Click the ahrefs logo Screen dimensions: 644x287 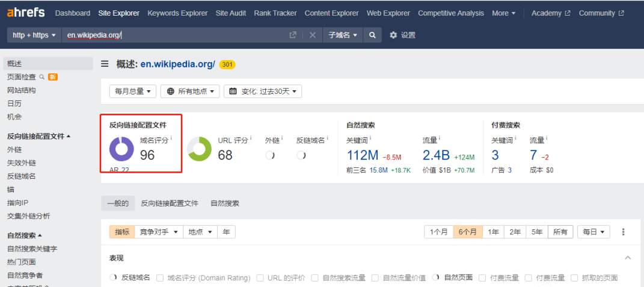(x=26, y=13)
